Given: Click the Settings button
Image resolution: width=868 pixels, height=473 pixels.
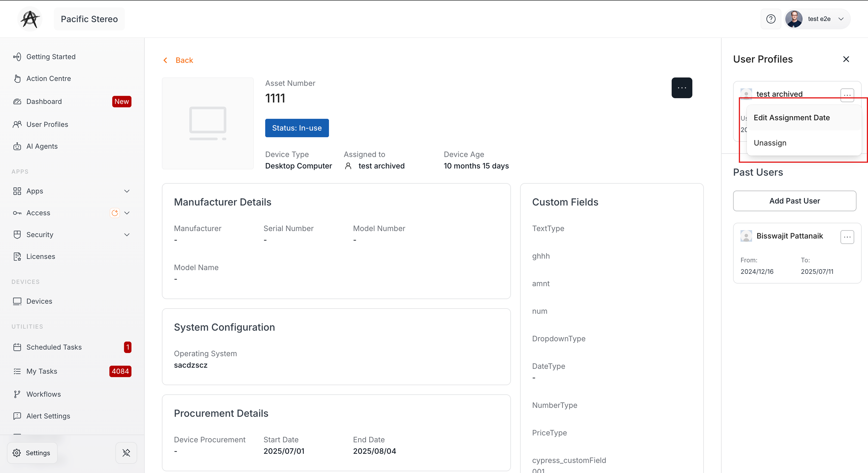Looking at the screenshot, I should tap(32, 453).
